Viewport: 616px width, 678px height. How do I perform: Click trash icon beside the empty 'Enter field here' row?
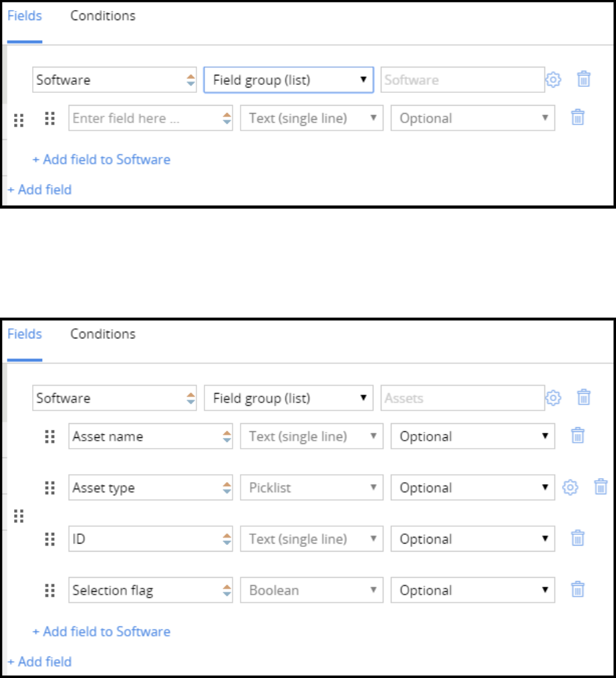point(578,118)
